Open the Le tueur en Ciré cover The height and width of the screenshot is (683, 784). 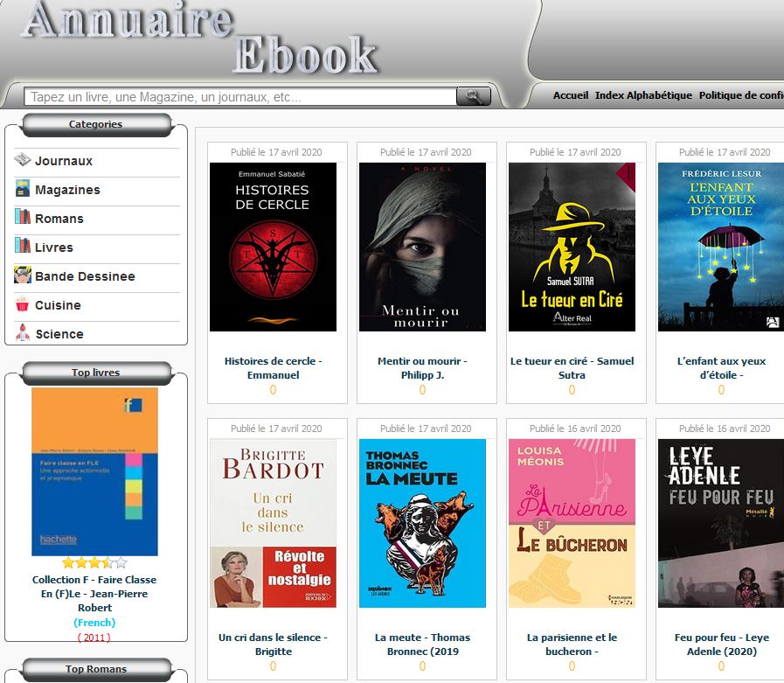(x=572, y=247)
